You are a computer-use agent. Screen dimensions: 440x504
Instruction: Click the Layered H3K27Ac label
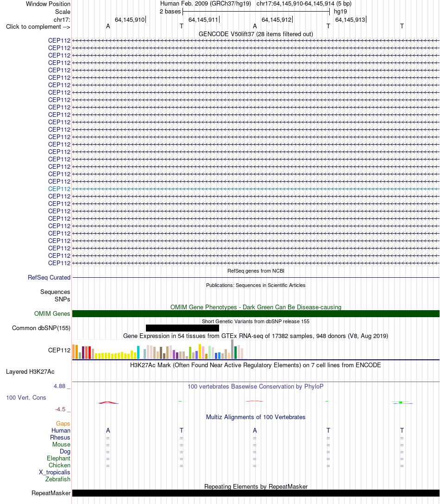[30, 372]
